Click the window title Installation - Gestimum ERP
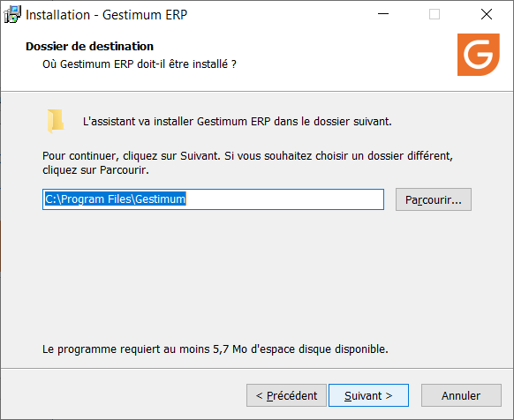The image size is (514, 420). [106, 15]
